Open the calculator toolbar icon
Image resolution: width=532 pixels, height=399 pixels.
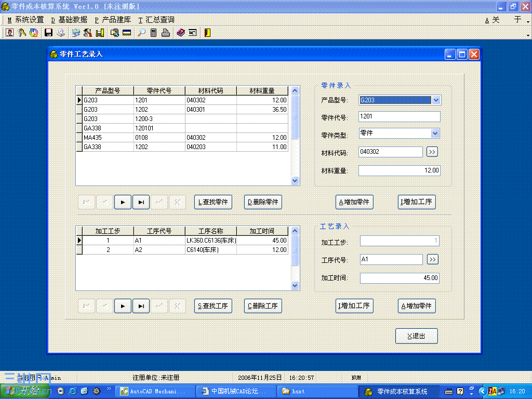pos(153,33)
